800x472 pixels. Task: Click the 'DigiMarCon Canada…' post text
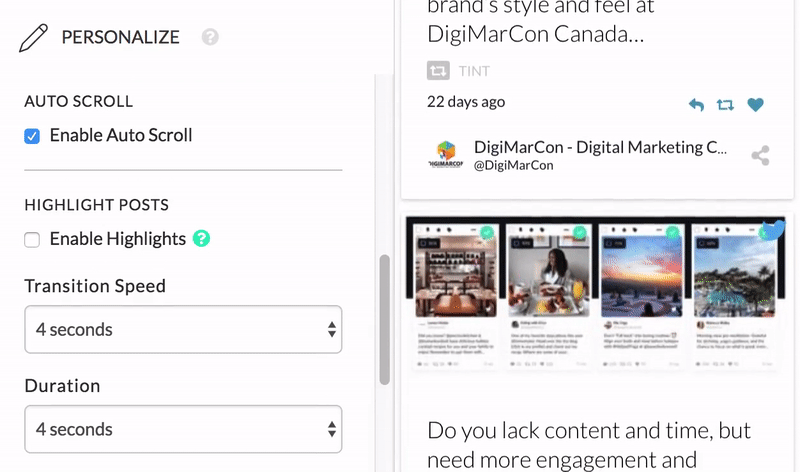[x=536, y=34]
